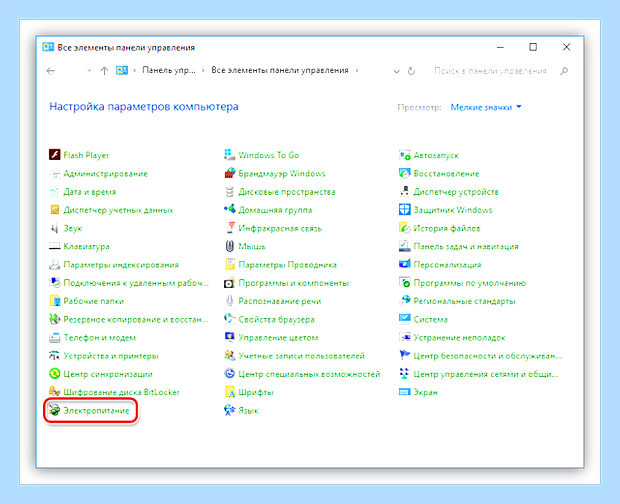
Task: Click the Панель упр... breadcrumb
Action: [x=169, y=70]
